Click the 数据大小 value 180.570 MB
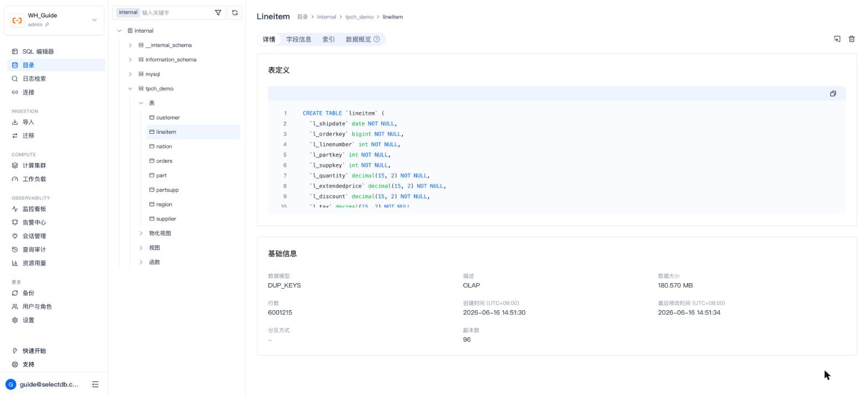This screenshot has height=397, width=868. pyautogui.click(x=675, y=285)
